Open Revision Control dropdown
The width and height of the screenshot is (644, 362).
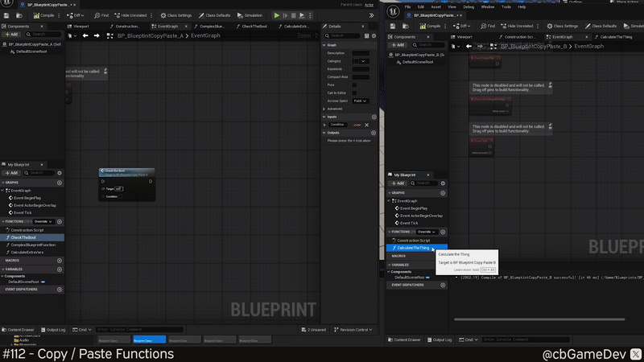pos(353,330)
